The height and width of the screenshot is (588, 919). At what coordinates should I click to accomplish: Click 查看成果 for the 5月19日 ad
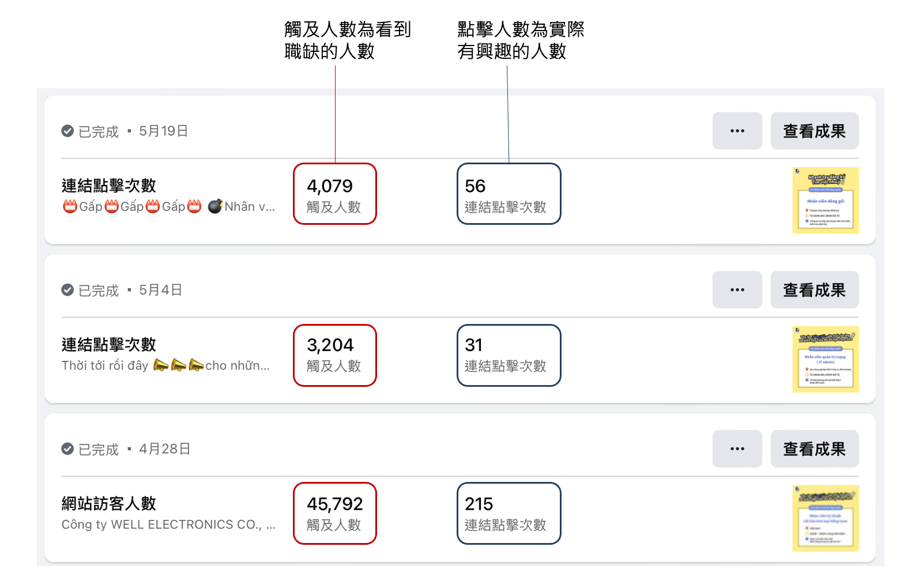pos(814,131)
